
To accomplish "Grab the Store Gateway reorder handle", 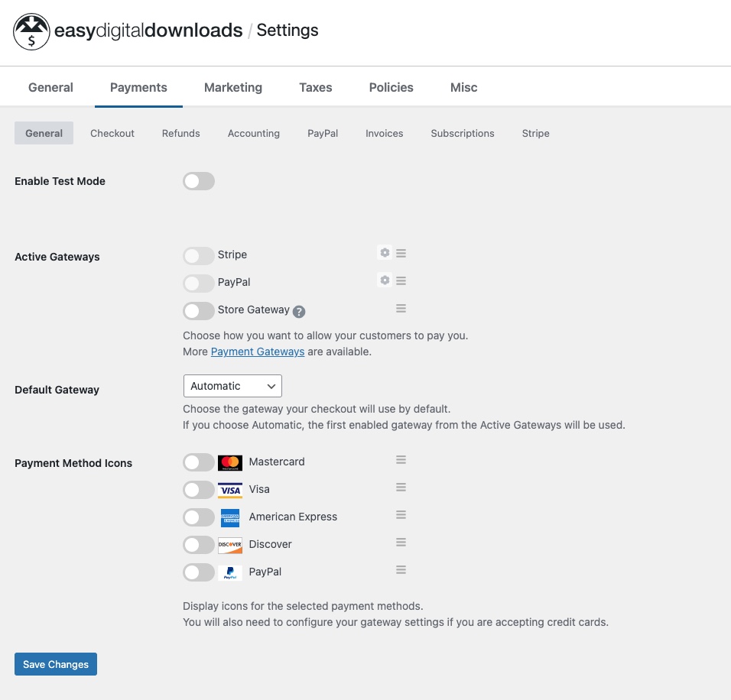I will click(401, 309).
